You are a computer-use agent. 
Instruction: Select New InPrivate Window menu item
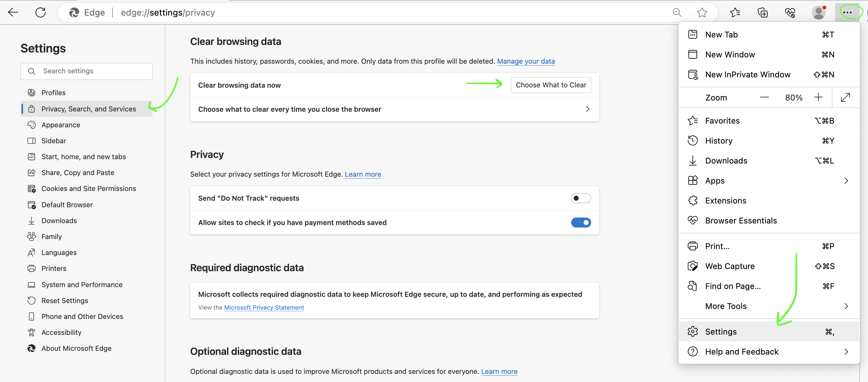coord(747,75)
